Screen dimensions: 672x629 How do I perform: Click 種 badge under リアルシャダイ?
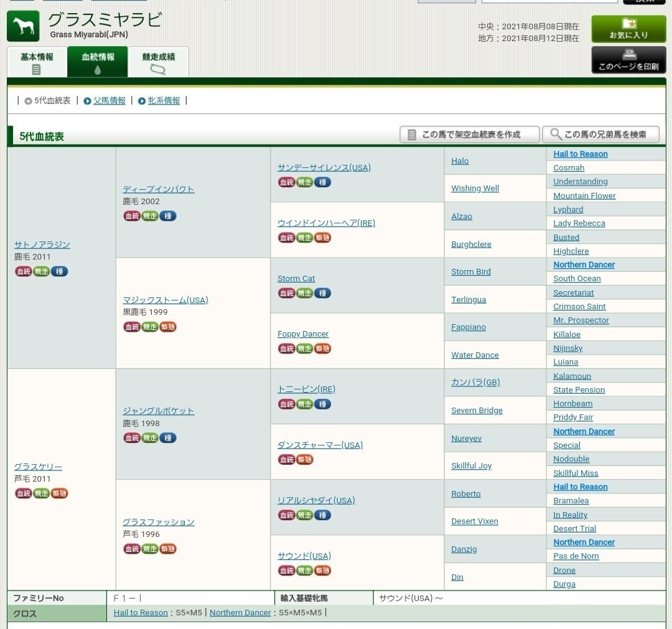click(322, 515)
